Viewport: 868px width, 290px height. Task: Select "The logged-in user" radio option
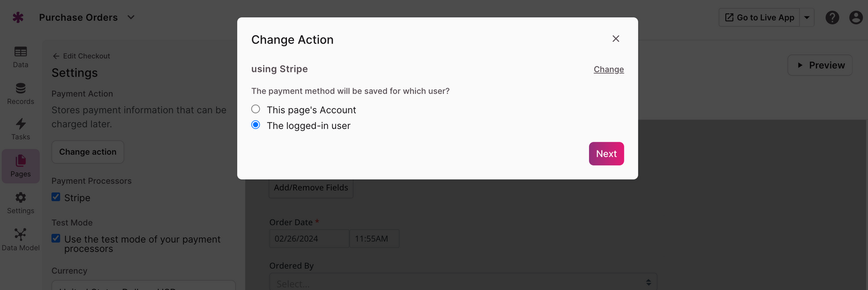(256, 125)
